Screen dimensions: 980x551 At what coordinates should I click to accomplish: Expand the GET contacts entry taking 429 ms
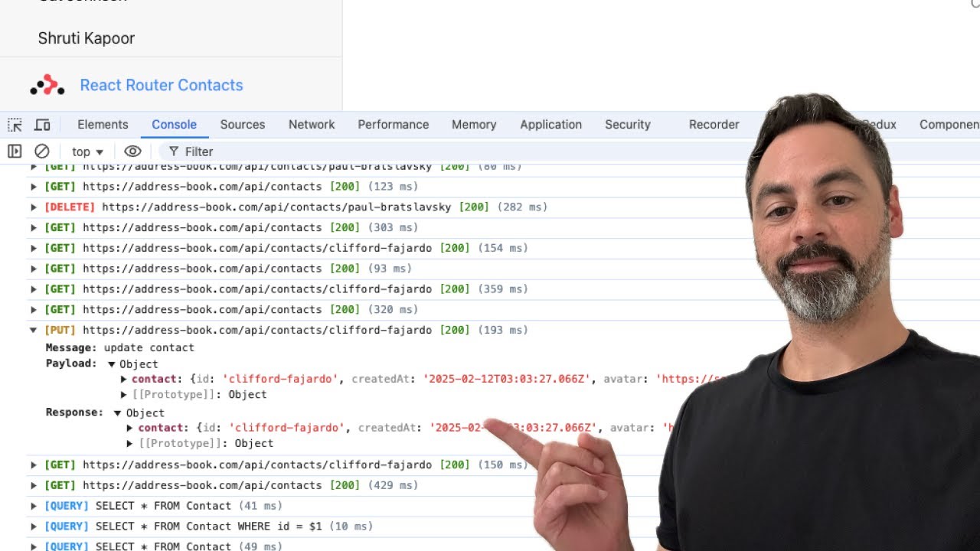tap(33, 486)
